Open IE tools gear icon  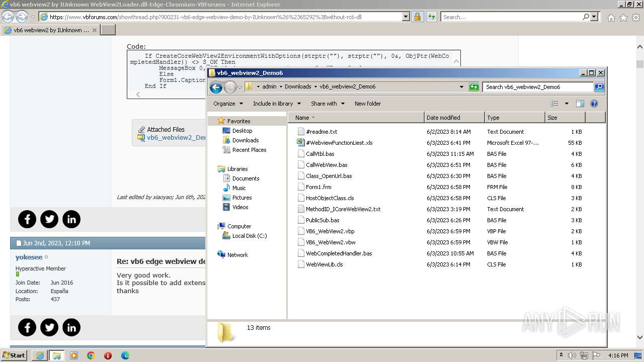pos(635,18)
